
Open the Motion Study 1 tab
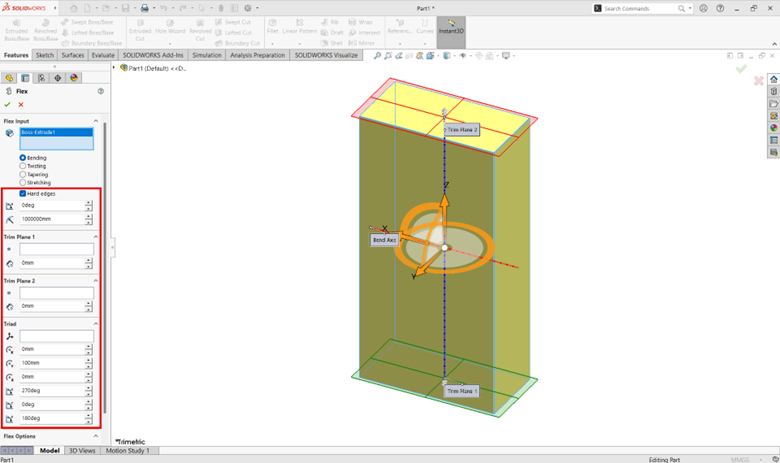point(126,451)
